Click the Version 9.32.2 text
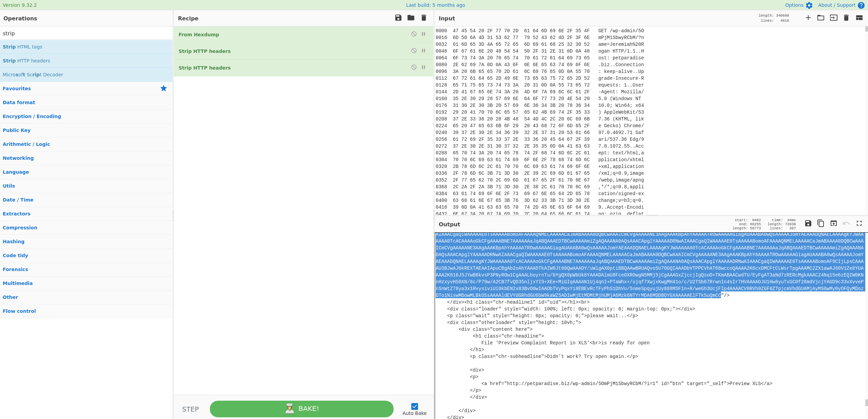868x419 pixels. pos(20,5)
